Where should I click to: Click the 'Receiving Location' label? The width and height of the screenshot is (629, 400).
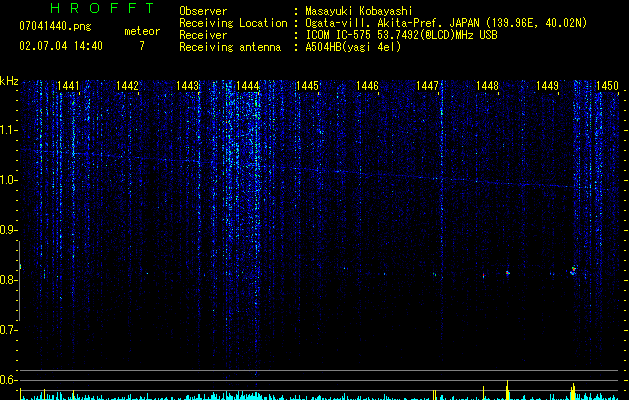233,23
